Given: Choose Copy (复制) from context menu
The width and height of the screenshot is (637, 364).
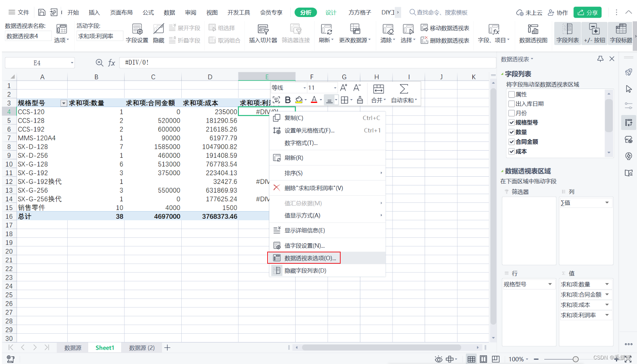Looking at the screenshot, I should (x=327, y=118).
